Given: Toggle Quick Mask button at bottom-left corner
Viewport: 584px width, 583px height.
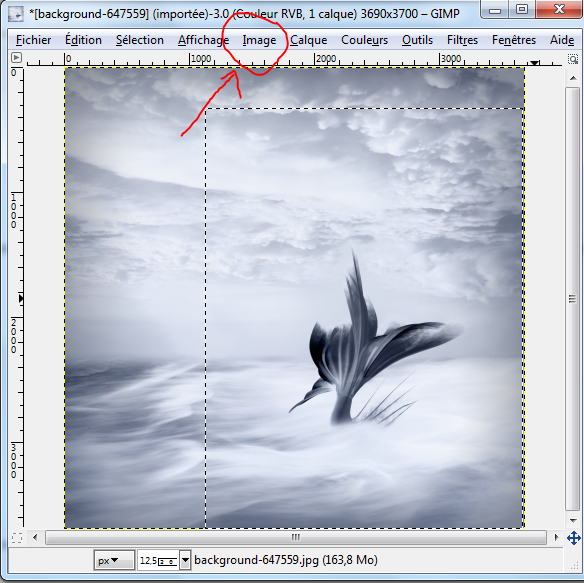Looking at the screenshot, I should 17,538.
